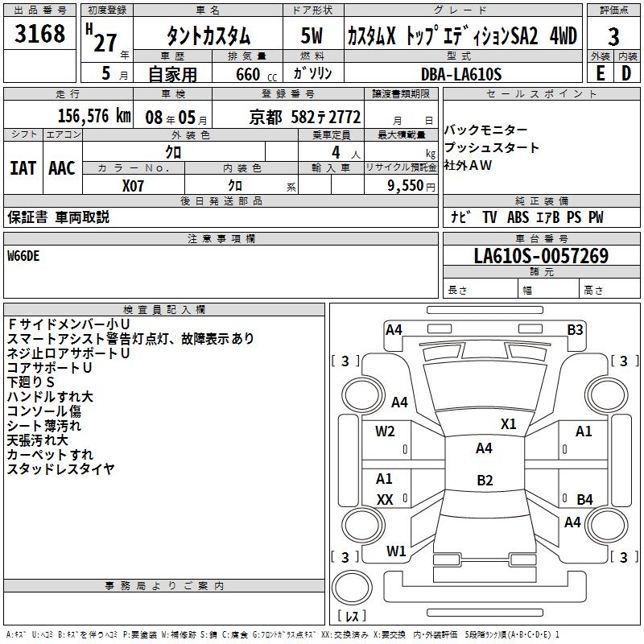Click note 下廻りS
644x644 pixels.
[x=31, y=382]
